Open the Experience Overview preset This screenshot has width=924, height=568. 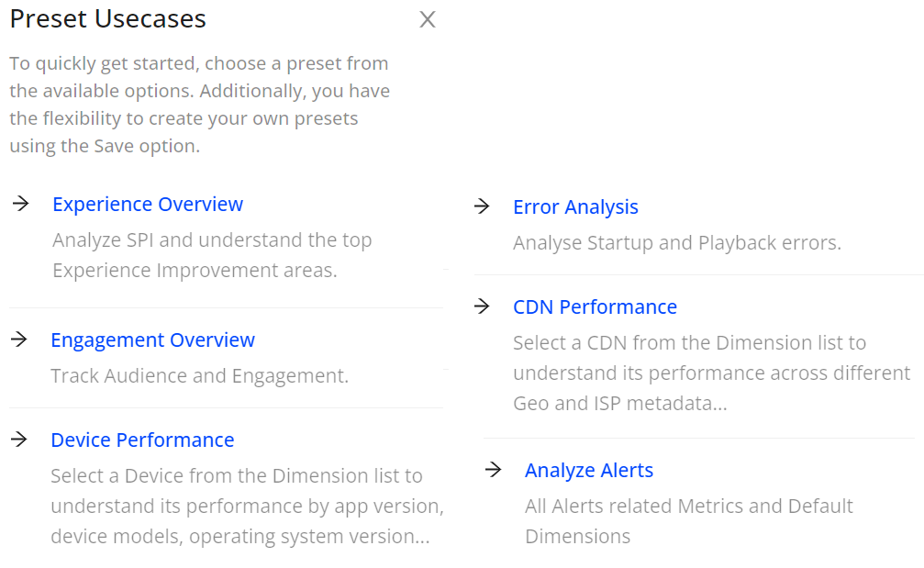pyautogui.click(x=148, y=204)
